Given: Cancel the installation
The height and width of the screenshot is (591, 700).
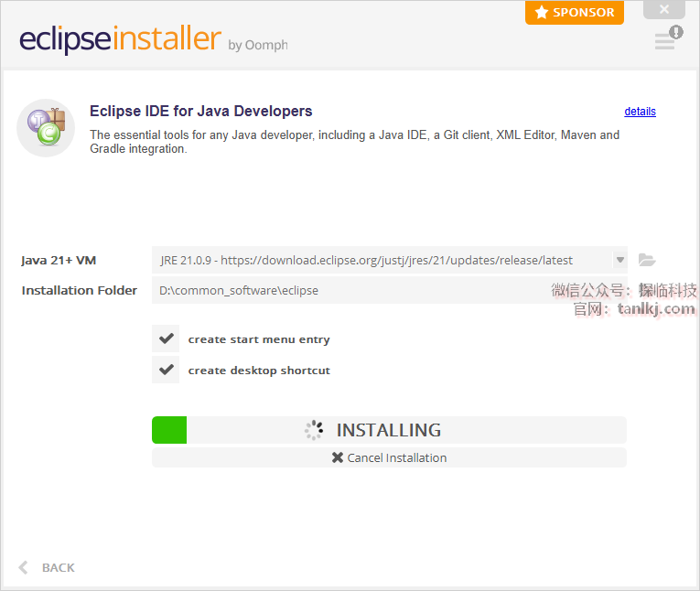Looking at the screenshot, I should [389, 457].
